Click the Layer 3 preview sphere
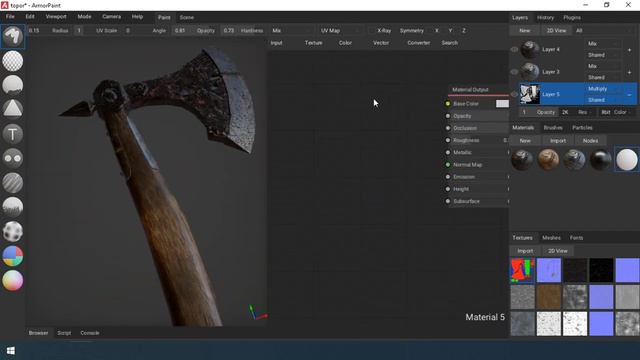640x360 pixels. coord(530,72)
